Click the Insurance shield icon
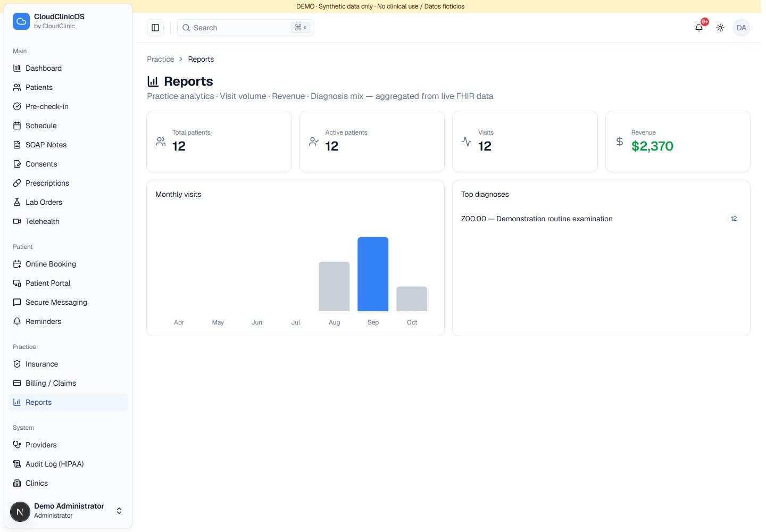766x532 pixels. point(17,364)
